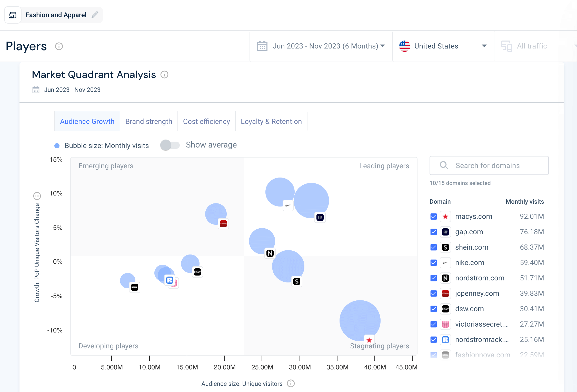This screenshot has height=392, width=577.
Task: Open the All traffic dropdown
Action: (x=535, y=46)
